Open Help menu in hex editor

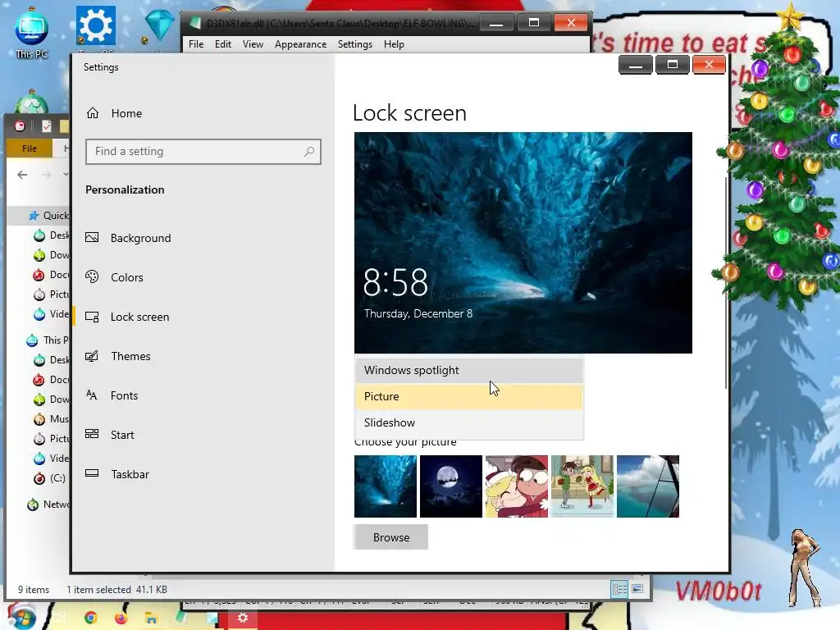pos(394,44)
